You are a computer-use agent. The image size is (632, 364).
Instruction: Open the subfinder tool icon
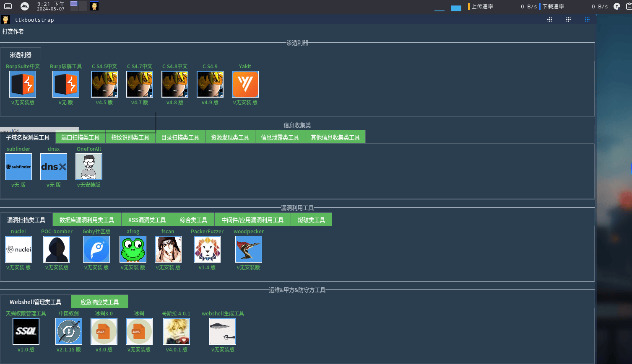(x=18, y=167)
